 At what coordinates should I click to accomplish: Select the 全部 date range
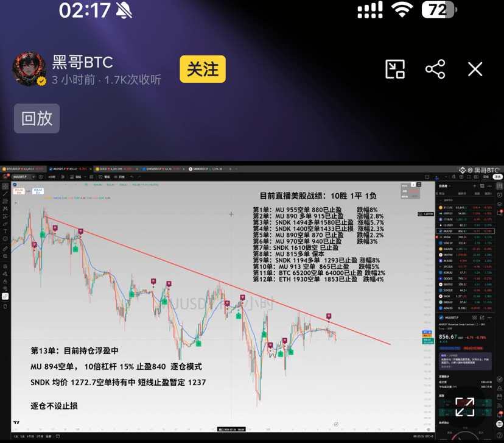coord(48,436)
